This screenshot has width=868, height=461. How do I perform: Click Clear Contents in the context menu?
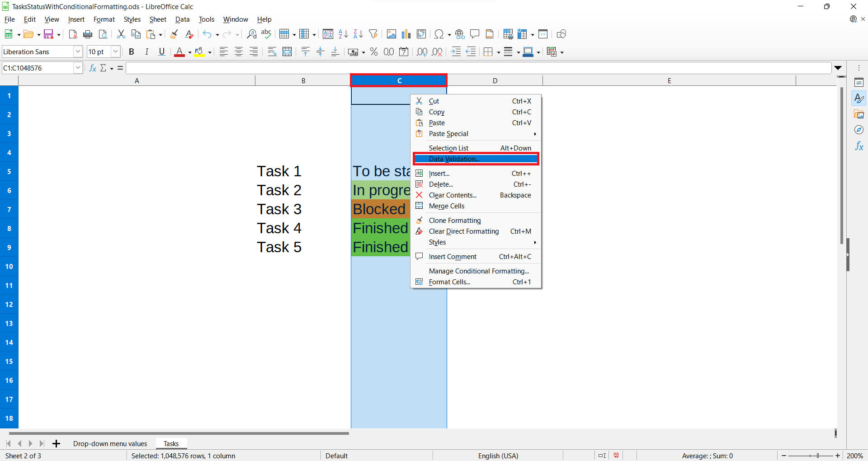click(x=476, y=195)
